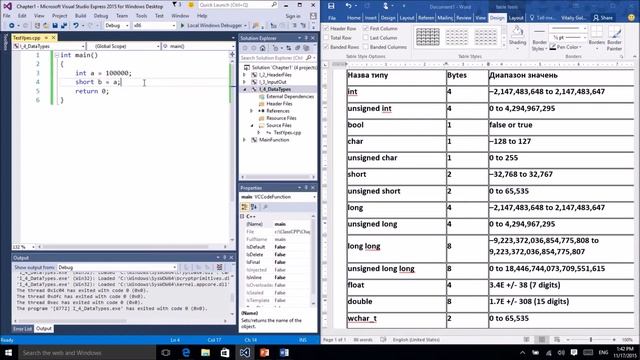This screenshot has height=360, width=640.
Task: Collapse the I_4_DataTypes project node
Action: pos(245,89)
